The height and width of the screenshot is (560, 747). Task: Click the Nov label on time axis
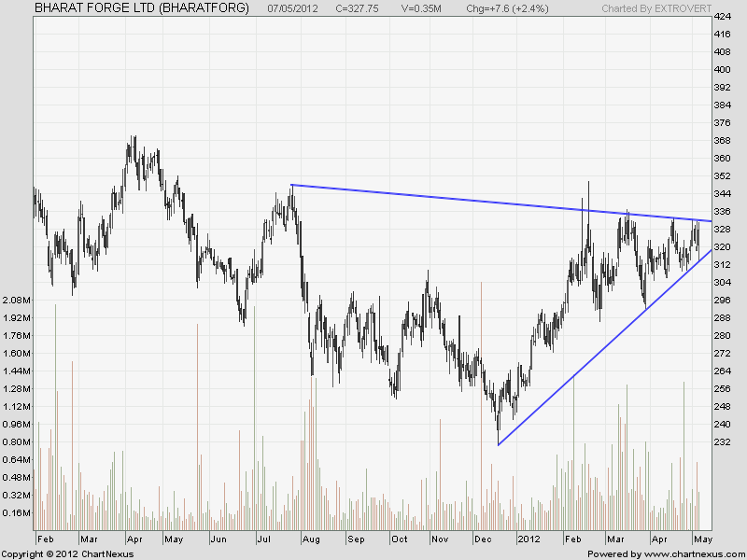(442, 539)
